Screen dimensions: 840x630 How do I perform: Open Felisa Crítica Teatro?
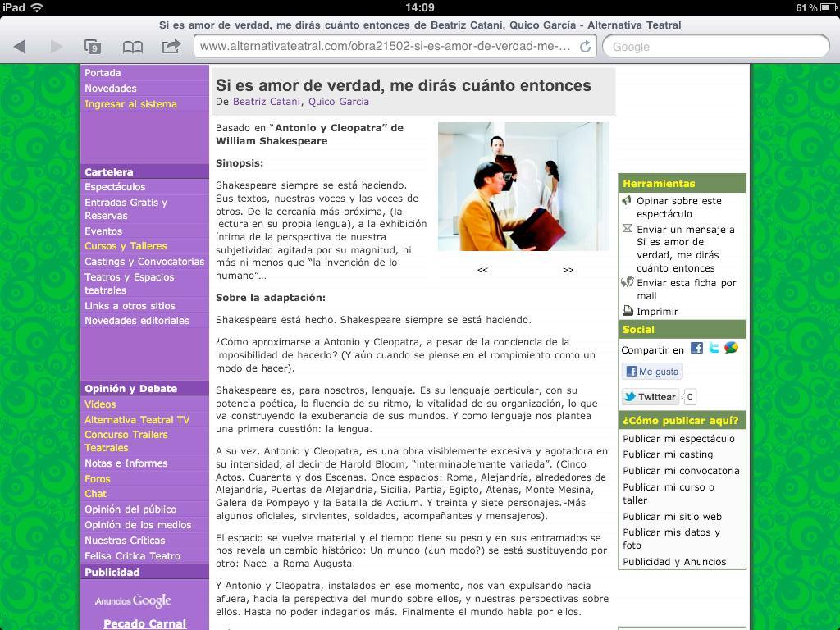click(133, 556)
